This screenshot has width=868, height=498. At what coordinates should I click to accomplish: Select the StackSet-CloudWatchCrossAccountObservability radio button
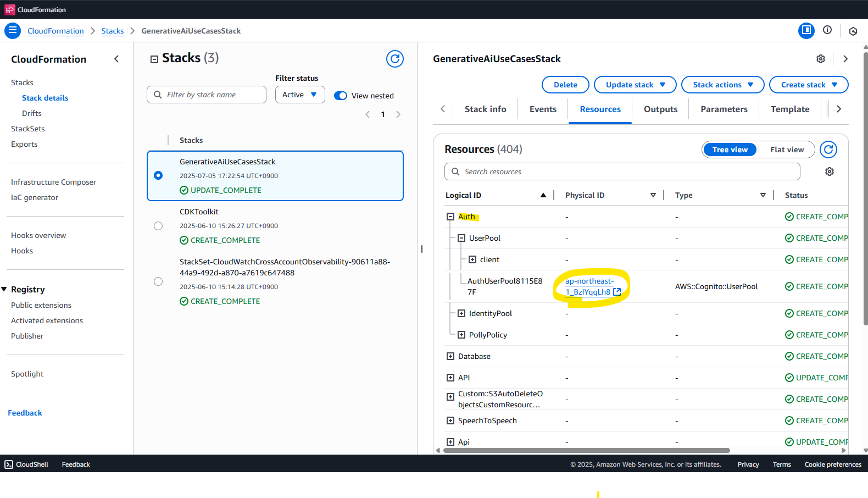point(158,281)
